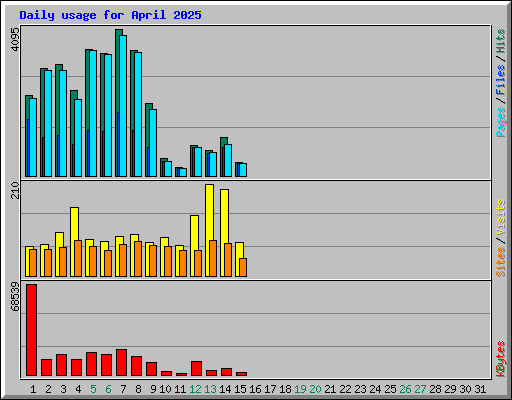This screenshot has height=400, width=512.
Task: Click the day 7 red KBytes bar
Action: click(122, 363)
